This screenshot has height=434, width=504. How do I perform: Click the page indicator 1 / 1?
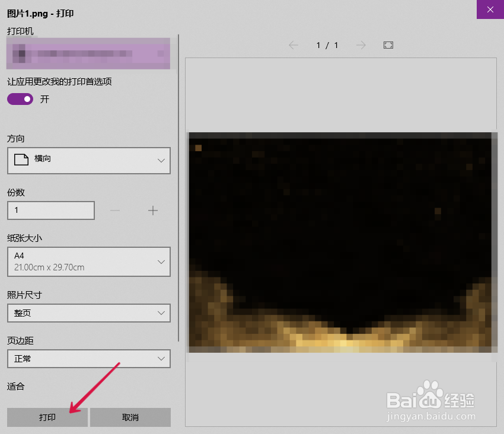327,45
